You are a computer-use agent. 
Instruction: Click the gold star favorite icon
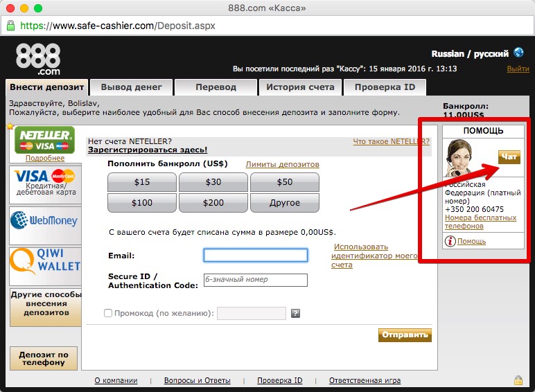[10, 127]
